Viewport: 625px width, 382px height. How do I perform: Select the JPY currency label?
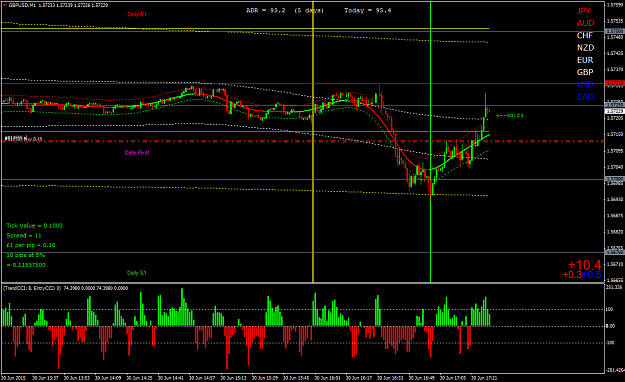click(x=584, y=11)
